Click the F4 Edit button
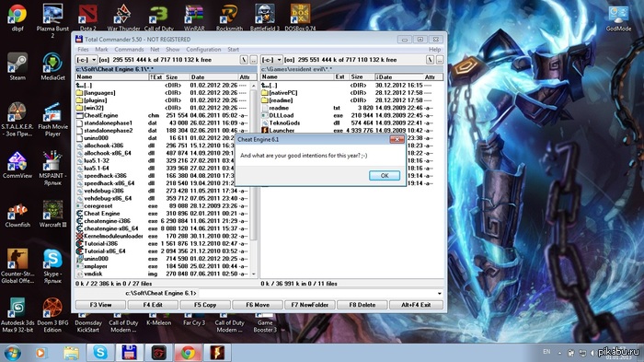The width and height of the screenshot is (644, 362). click(153, 305)
